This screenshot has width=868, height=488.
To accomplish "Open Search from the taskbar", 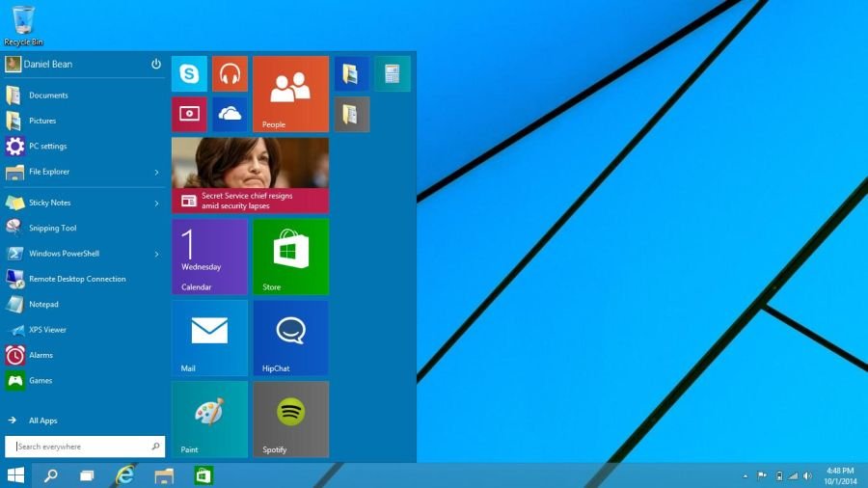I will (51, 475).
